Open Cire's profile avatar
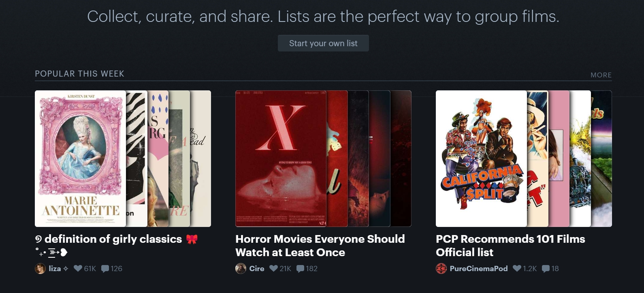Viewport: 644px width, 293px height. [241, 269]
